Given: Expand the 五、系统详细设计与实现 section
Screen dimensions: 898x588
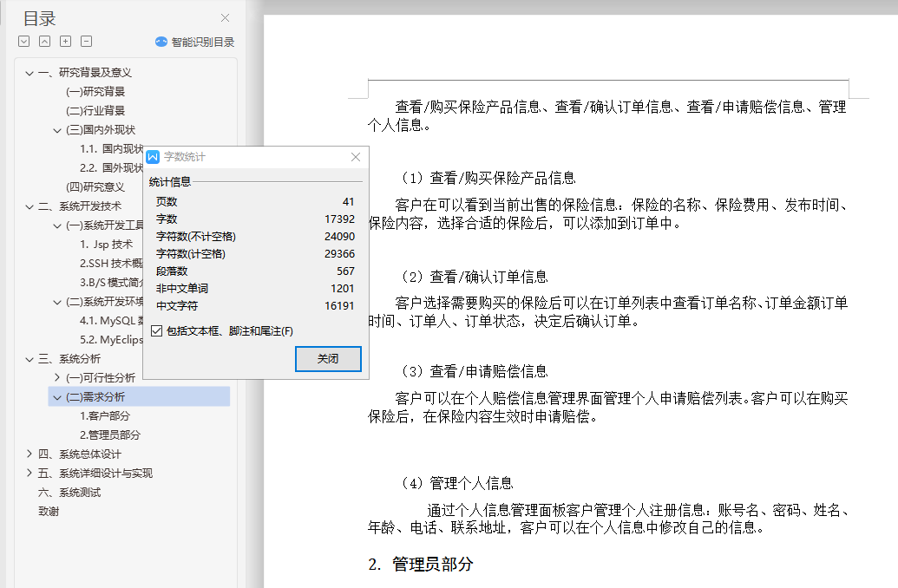Looking at the screenshot, I should [x=29, y=473].
